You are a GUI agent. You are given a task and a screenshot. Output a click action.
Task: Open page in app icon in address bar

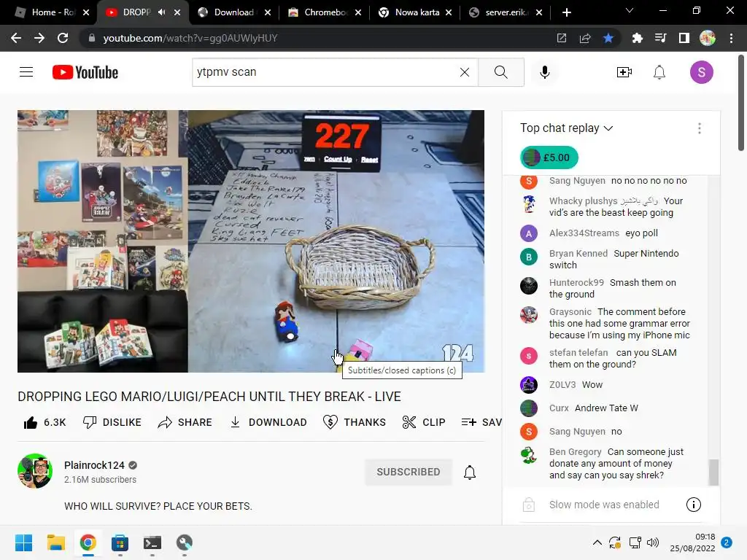[562, 38]
